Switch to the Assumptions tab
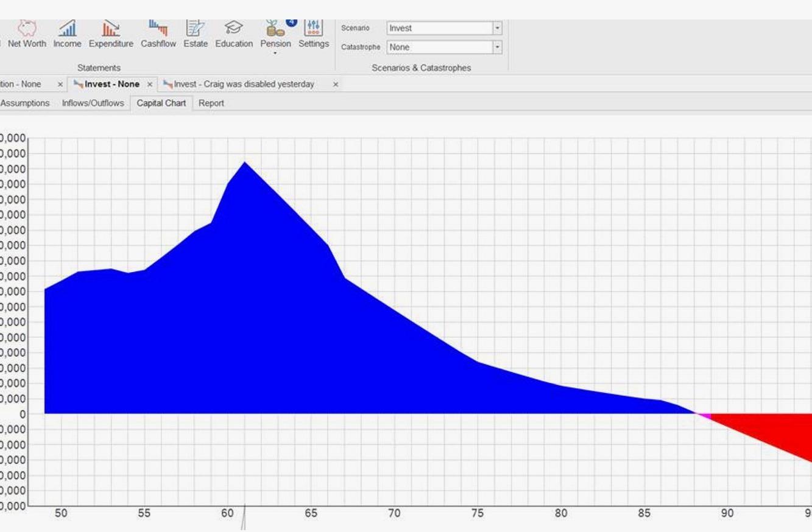Image resolution: width=812 pixels, height=532 pixels. [25, 103]
